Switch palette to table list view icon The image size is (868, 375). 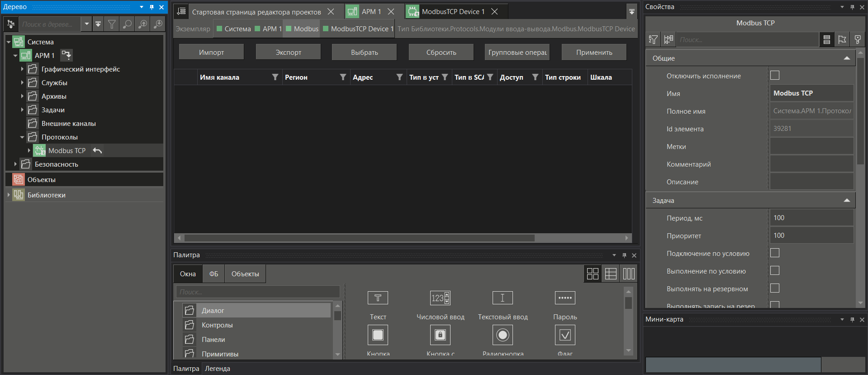coord(611,274)
